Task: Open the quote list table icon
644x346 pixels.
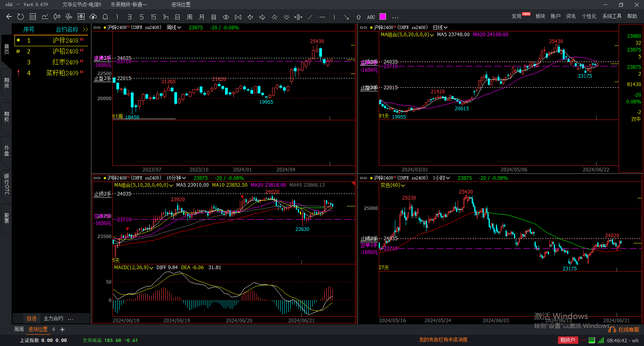Action: point(33,16)
